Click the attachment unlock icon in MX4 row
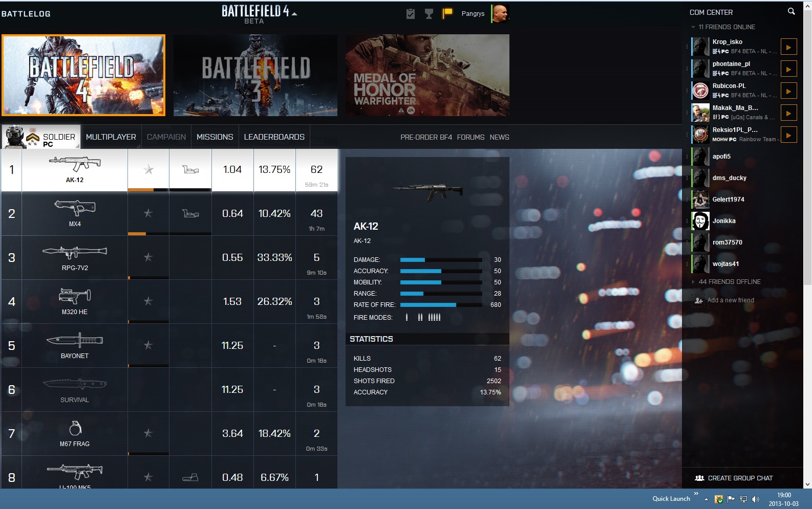 click(x=190, y=213)
